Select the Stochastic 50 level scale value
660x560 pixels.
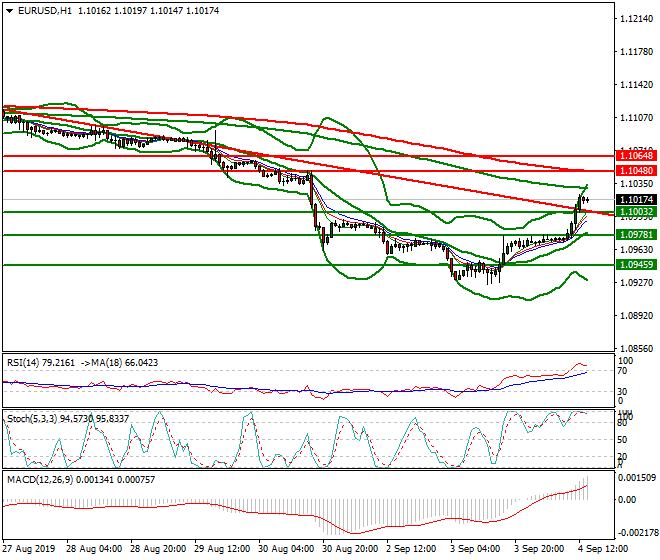tap(622, 440)
